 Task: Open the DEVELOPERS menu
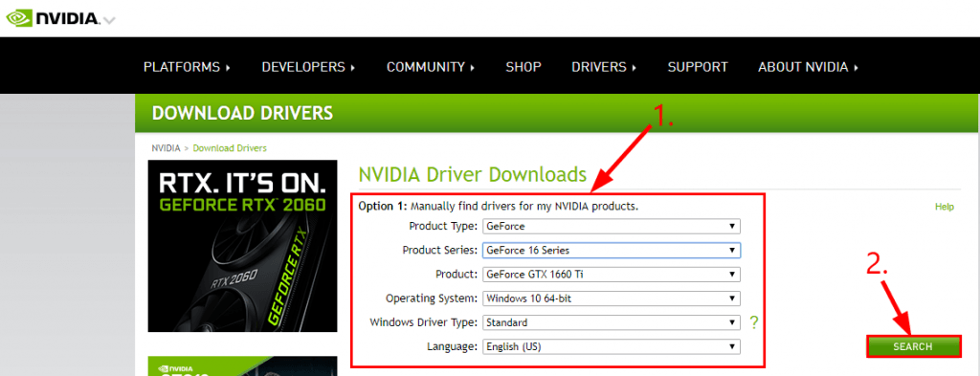pos(309,67)
